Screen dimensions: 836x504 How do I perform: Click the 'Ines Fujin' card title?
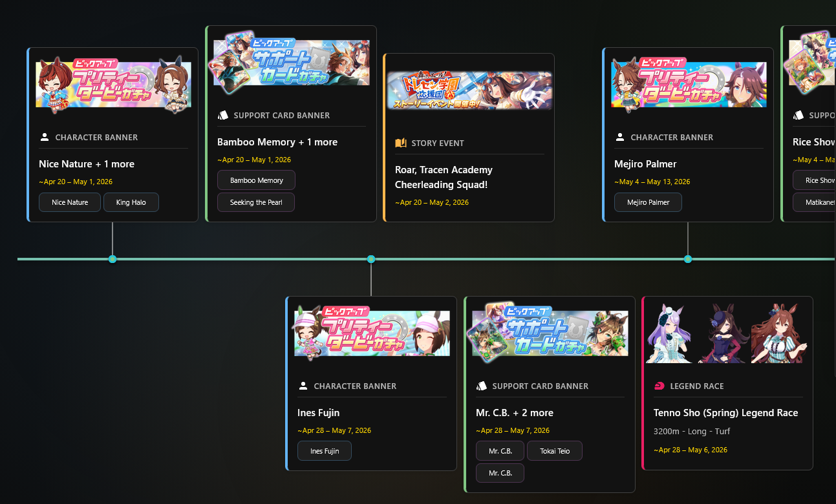point(318,413)
